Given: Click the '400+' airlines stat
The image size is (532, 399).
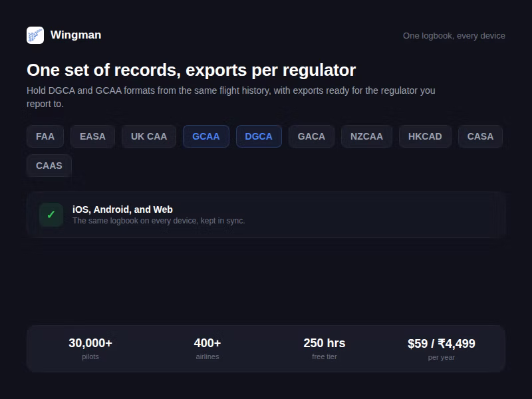Looking at the screenshot, I should point(207,343).
